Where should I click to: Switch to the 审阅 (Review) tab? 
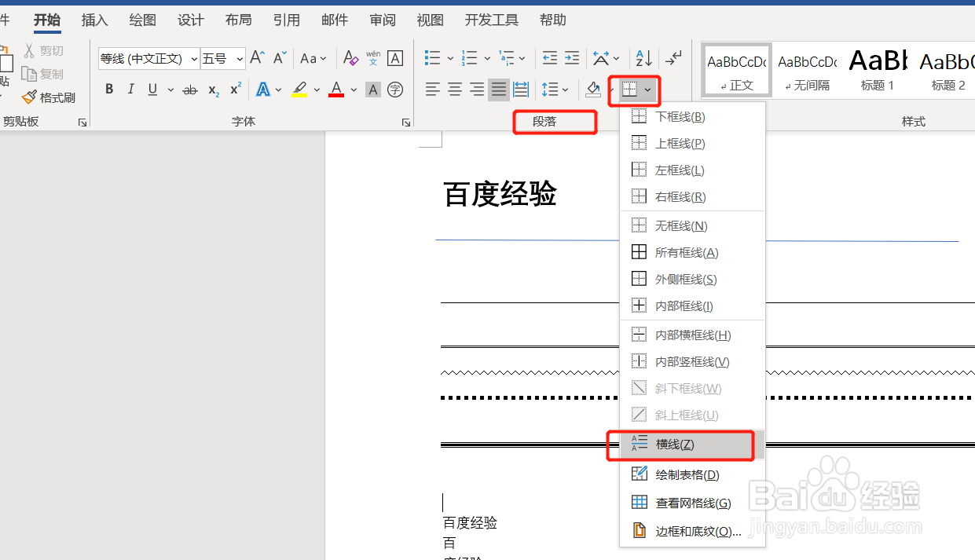tap(383, 20)
